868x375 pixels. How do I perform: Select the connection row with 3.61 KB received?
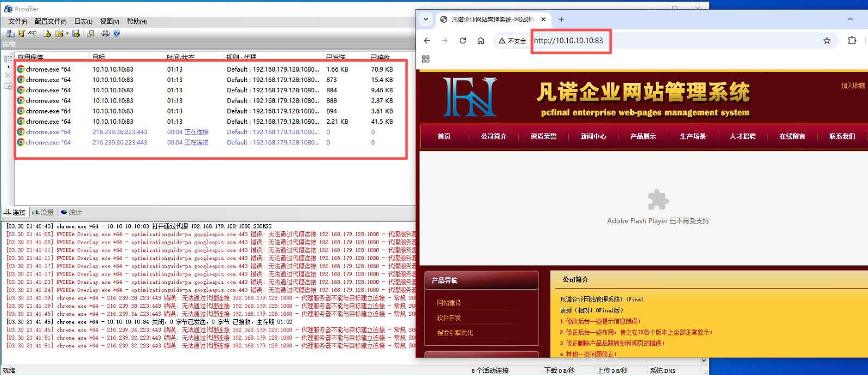[x=211, y=111]
